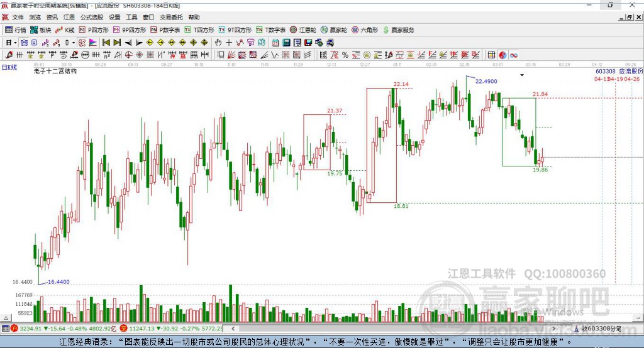Open the 公式选股 menu
Viewport: 644px width, 348px height.
[92, 17]
